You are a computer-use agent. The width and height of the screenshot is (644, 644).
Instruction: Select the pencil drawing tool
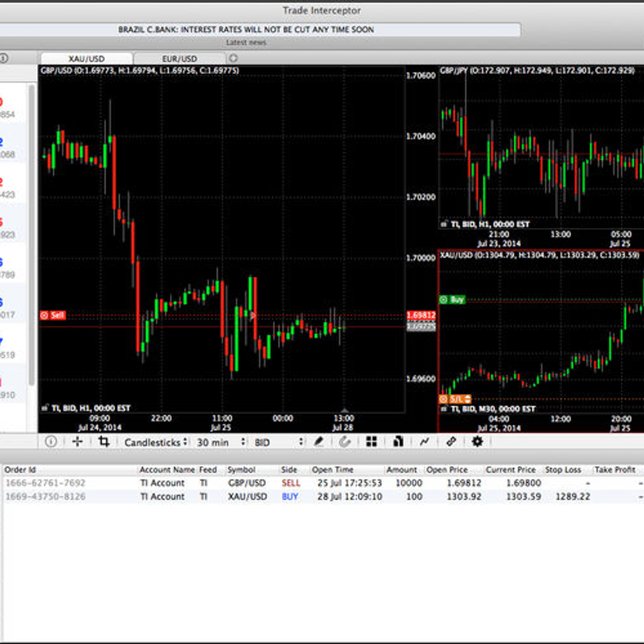[x=319, y=442]
